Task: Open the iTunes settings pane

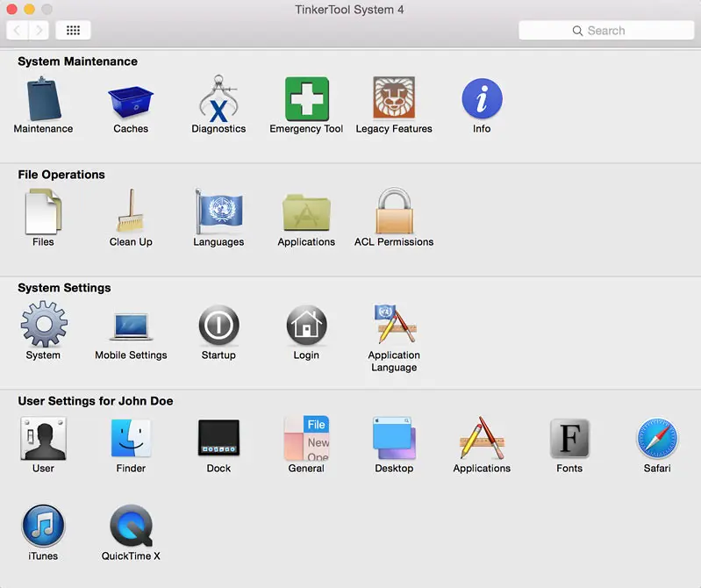Action: [43, 526]
